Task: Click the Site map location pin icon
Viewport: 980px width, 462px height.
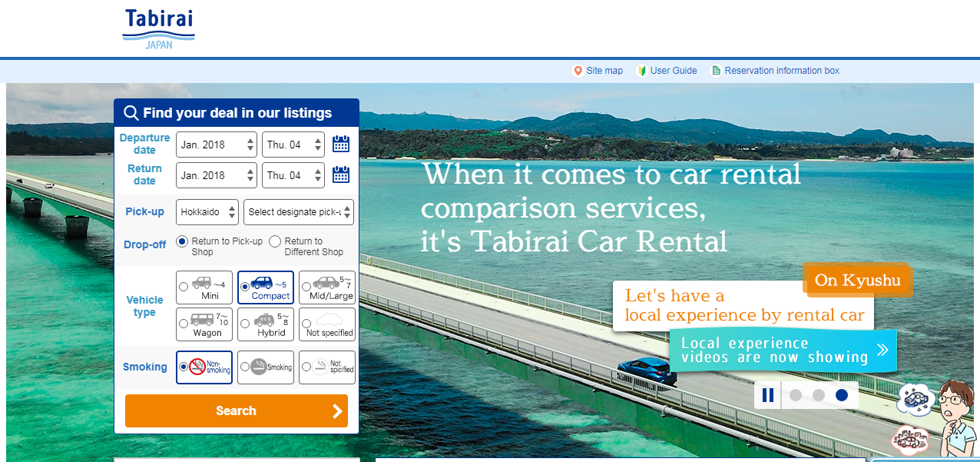Action: coord(578,70)
